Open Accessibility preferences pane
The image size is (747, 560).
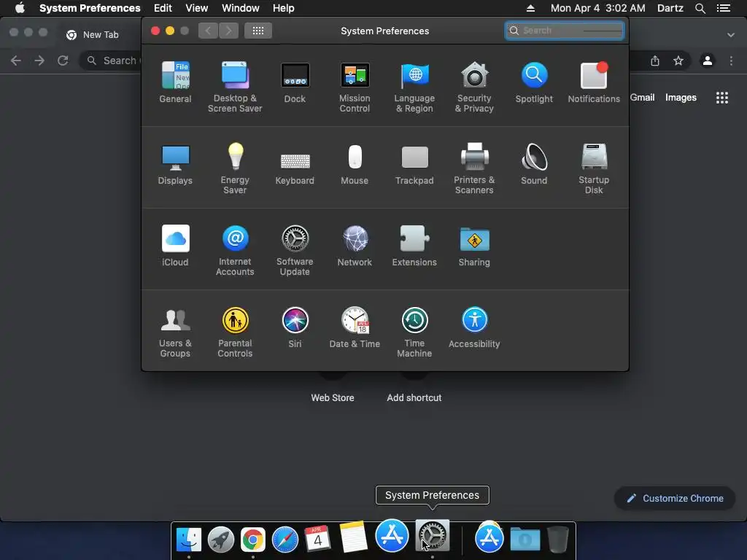tap(474, 327)
